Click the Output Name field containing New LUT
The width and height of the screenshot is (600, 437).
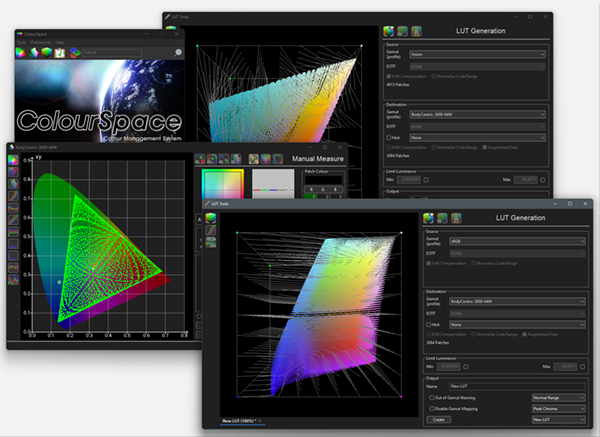pyautogui.click(x=517, y=386)
